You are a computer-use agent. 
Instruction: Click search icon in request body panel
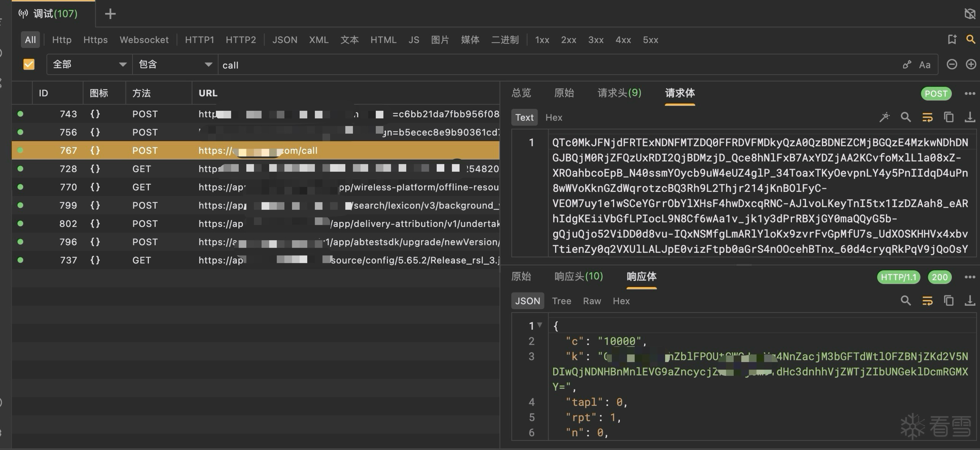906,117
